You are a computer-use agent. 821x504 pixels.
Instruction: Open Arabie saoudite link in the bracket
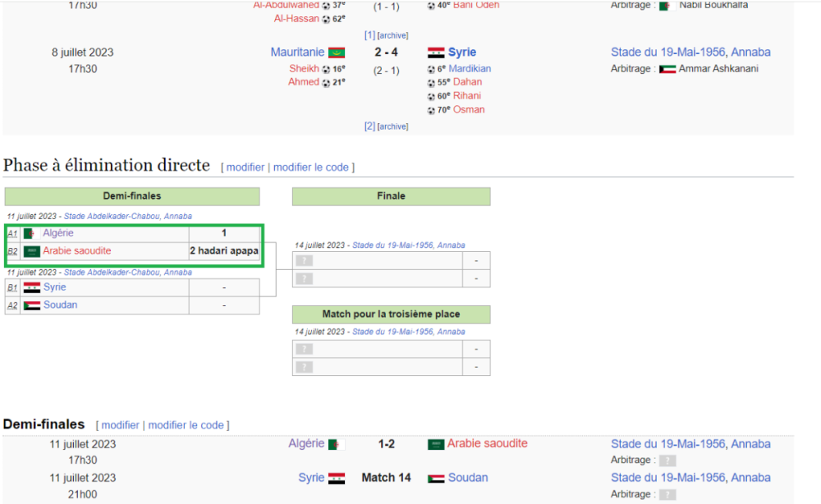pos(77,251)
